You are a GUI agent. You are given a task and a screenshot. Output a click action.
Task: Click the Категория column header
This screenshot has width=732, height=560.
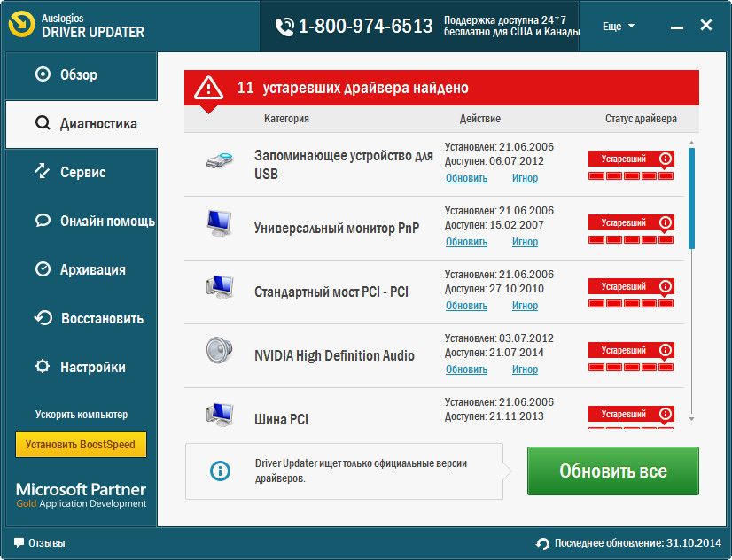pos(286,119)
